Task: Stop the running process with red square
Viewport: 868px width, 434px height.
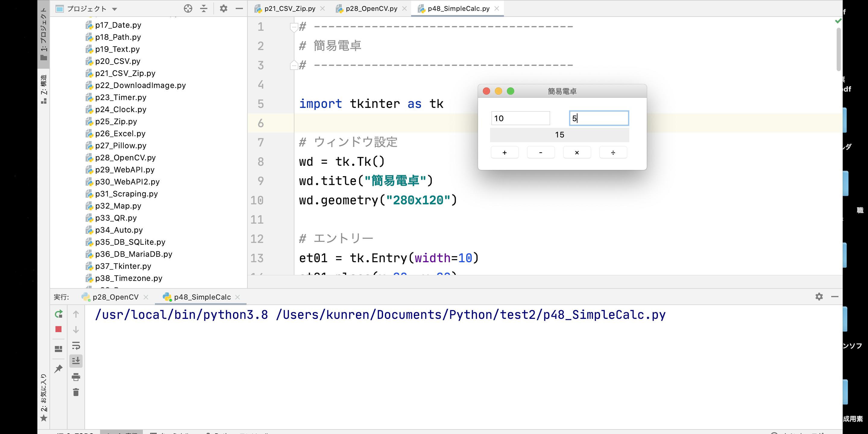Action: pyautogui.click(x=58, y=329)
